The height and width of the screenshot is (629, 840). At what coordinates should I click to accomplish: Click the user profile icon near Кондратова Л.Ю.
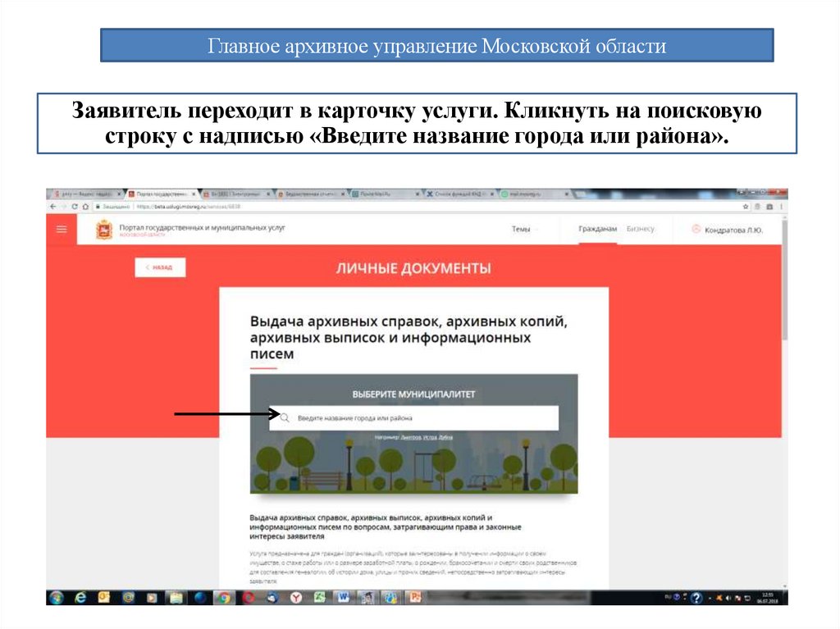point(698,230)
